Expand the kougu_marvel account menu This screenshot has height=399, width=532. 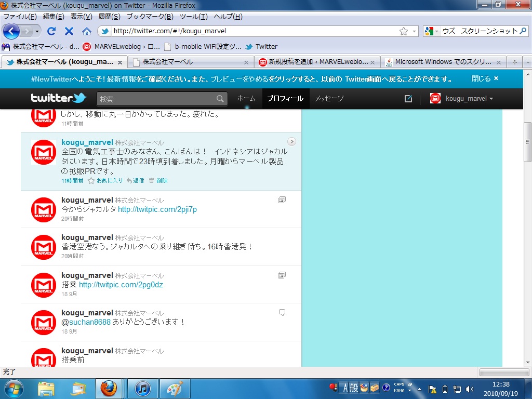(x=469, y=99)
